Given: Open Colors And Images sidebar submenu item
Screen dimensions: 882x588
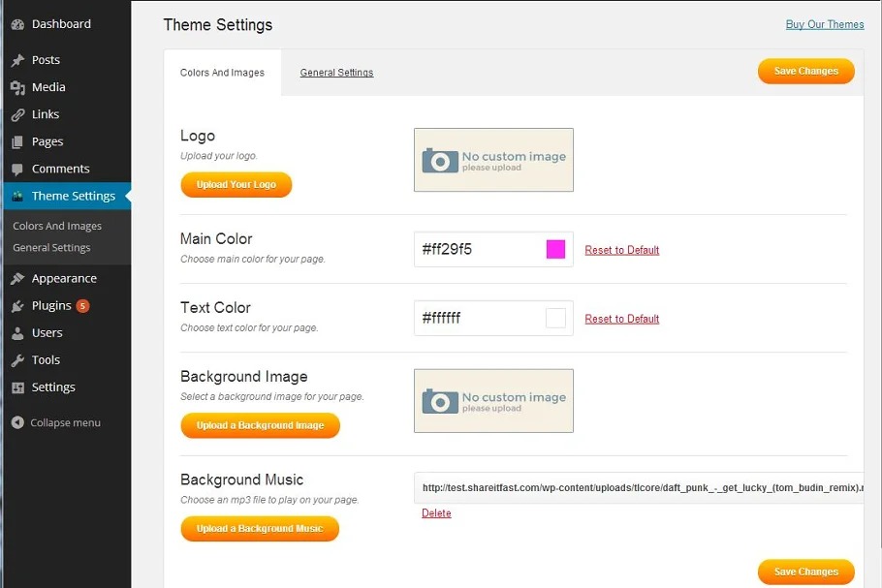Looking at the screenshot, I should pyautogui.click(x=57, y=226).
